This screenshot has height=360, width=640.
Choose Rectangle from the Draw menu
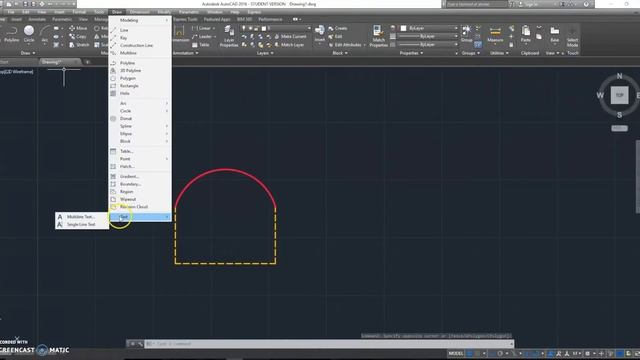139,86
